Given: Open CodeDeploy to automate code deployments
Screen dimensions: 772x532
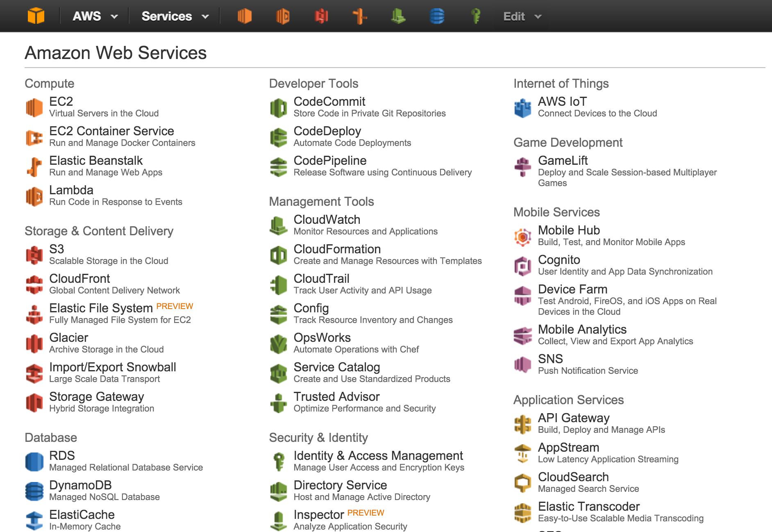Looking at the screenshot, I should coord(327,131).
